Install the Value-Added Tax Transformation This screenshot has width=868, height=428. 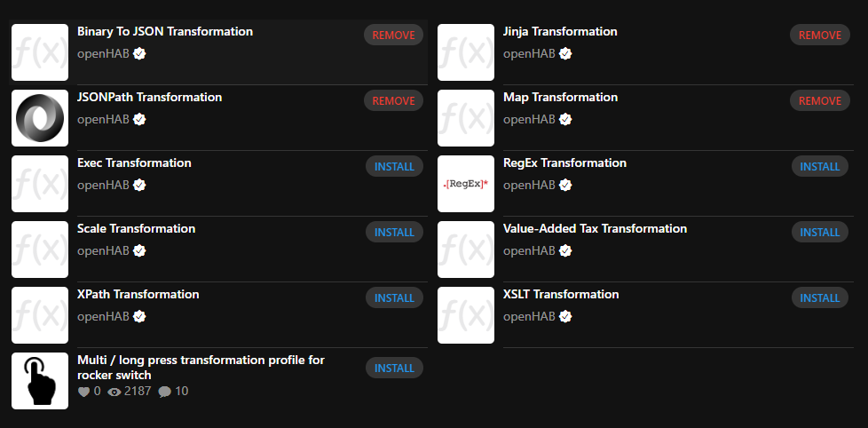click(820, 233)
